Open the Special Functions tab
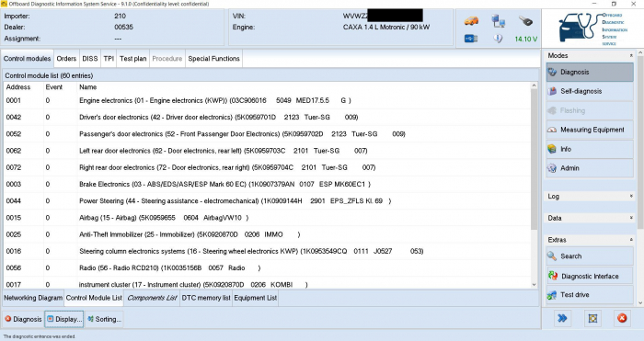The width and height of the screenshot is (644, 341). pos(214,59)
